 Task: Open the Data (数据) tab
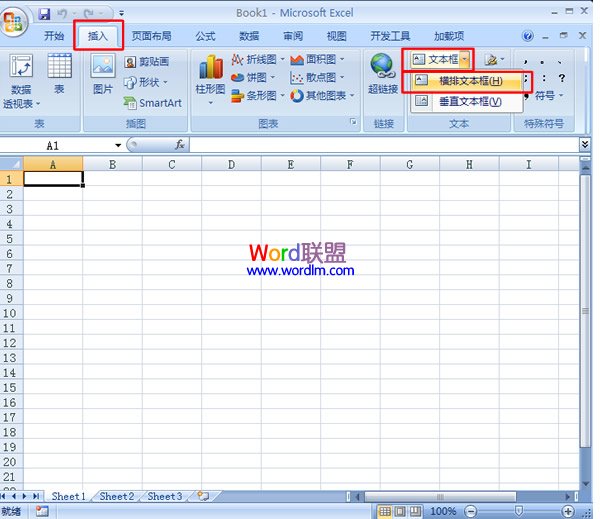click(249, 36)
